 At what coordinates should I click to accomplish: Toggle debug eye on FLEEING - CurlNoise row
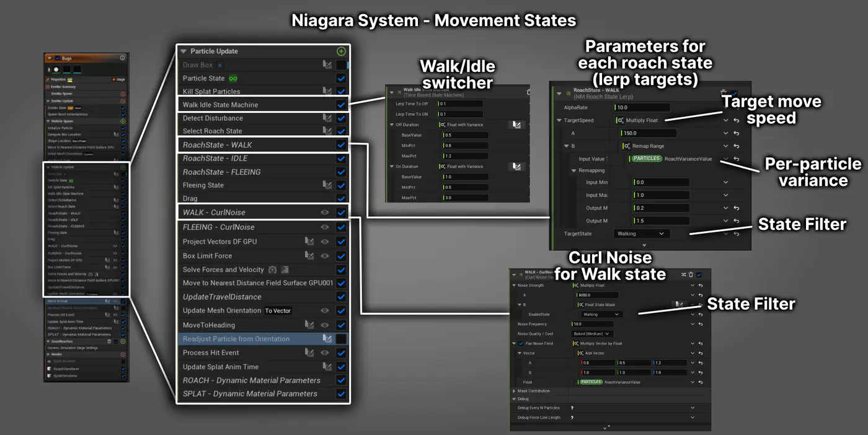coord(324,227)
